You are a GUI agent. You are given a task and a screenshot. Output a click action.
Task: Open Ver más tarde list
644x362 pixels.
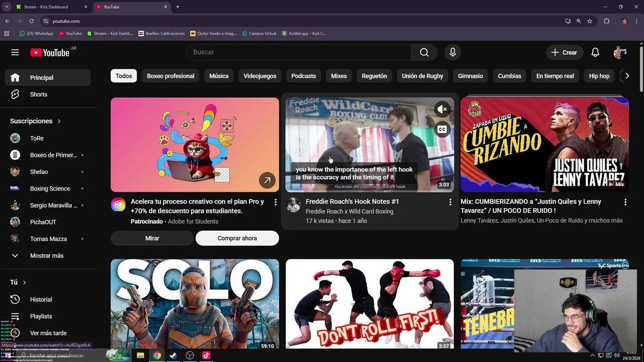pos(48,333)
